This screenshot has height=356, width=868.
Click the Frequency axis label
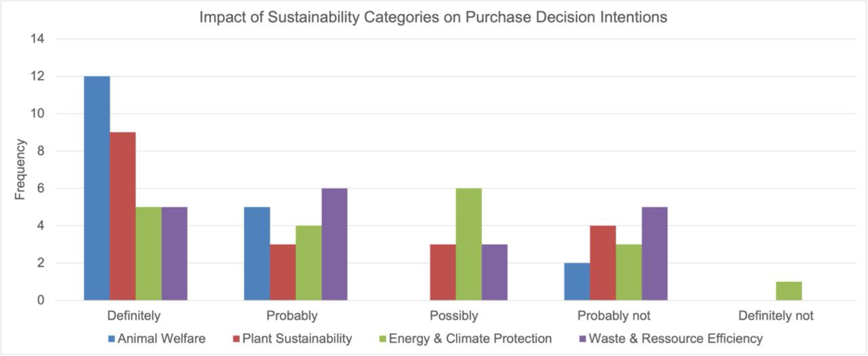pos(20,169)
